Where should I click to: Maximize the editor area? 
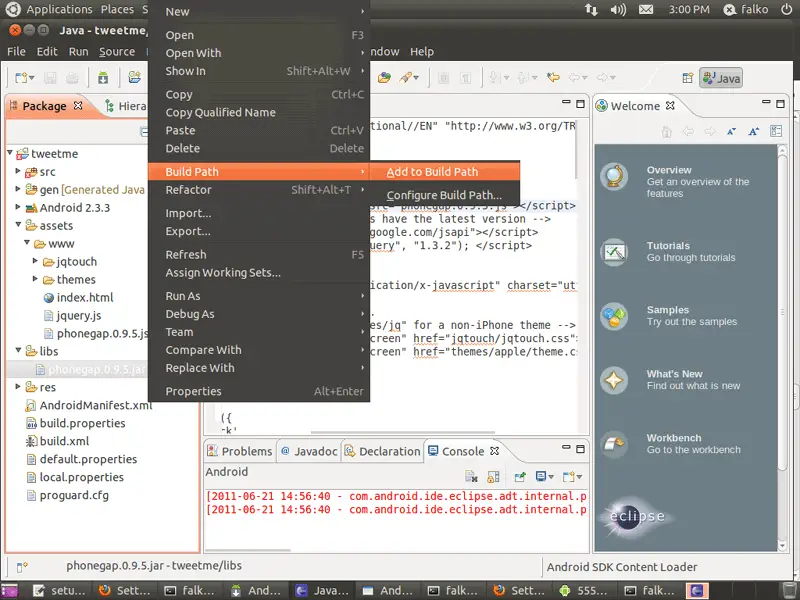click(580, 104)
